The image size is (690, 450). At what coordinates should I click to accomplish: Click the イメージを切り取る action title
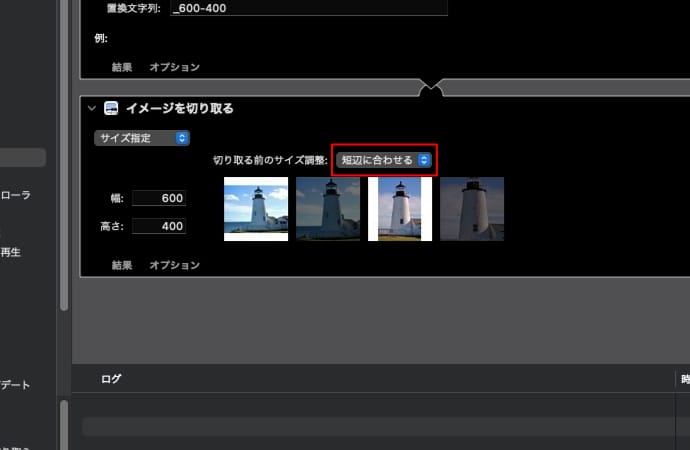pyautogui.click(x=180, y=108)
